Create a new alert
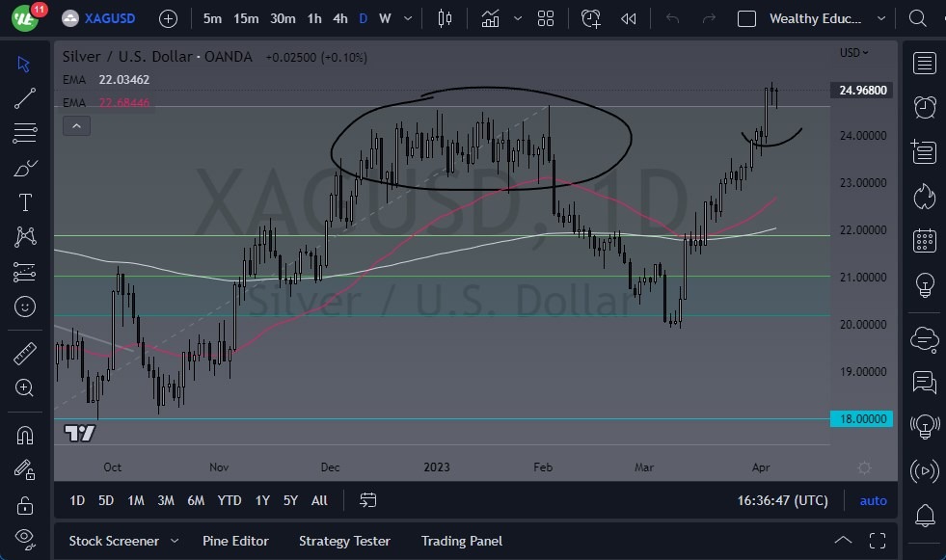The height and width of the screenshot is (560, 946). 590,18
